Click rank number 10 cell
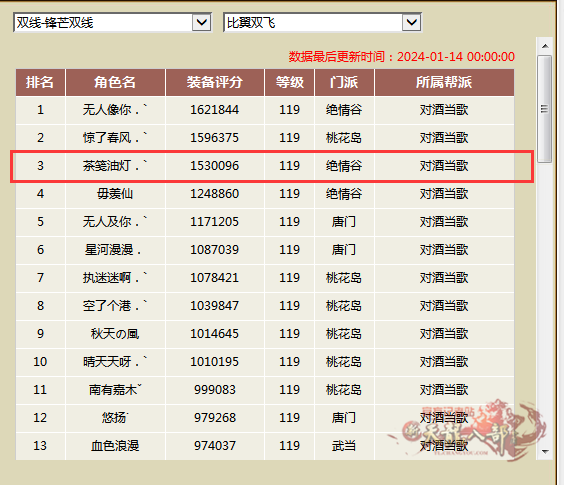This screenshot has height=485, width=564. point(40,362)
